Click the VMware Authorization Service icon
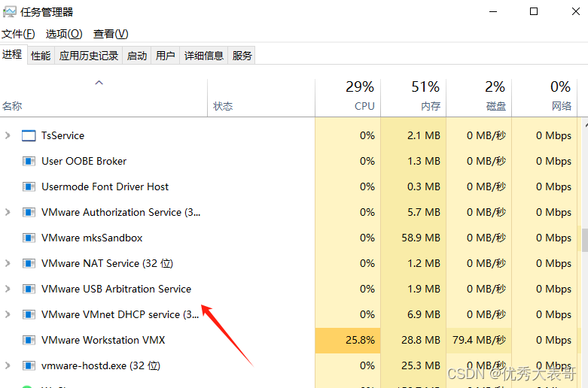 [x=29, y=212]
